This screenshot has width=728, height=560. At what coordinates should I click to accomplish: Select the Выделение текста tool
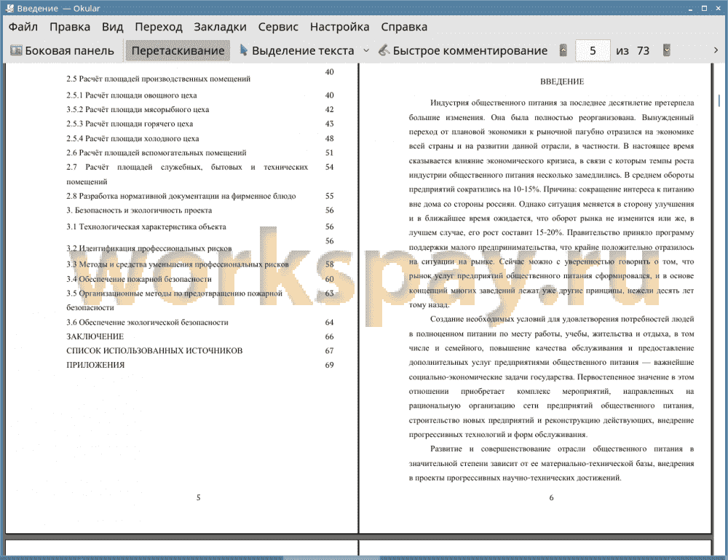pos(296,51)
